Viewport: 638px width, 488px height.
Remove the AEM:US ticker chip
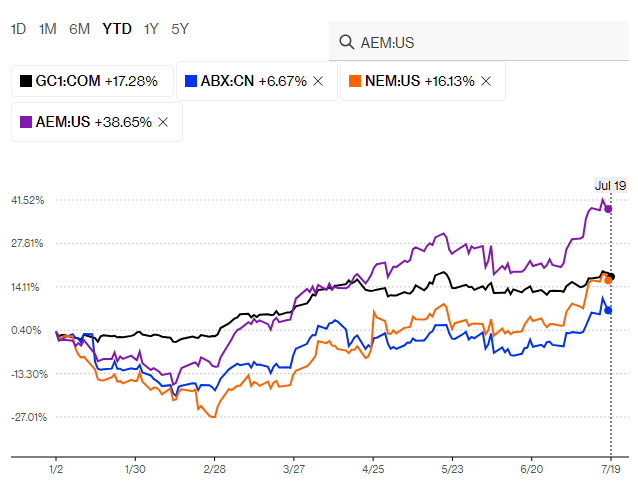[x=163, y=121]
